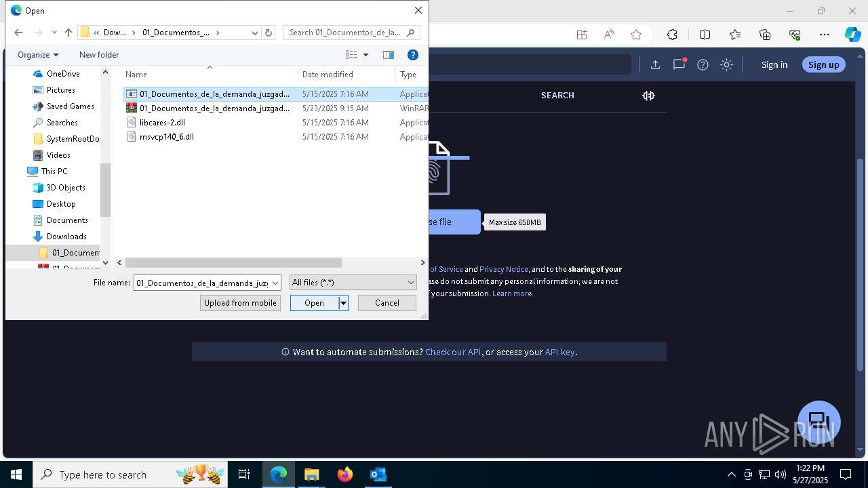Cancel the Open dialog

(x=387, y=303)
